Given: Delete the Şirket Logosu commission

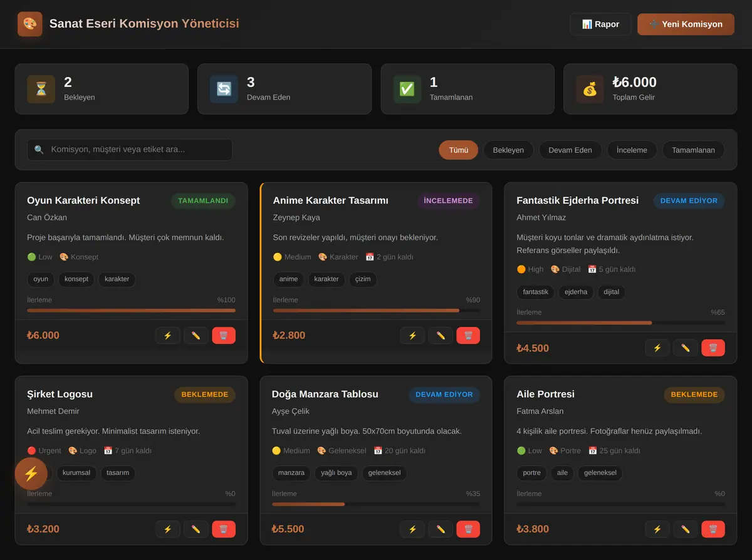Looking at the screenshot, I should tap(224, 529).
